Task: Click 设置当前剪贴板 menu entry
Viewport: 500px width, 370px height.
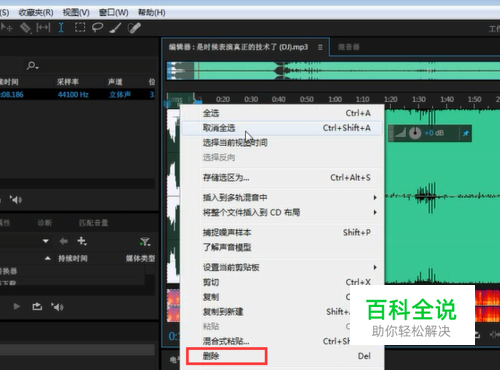Action: 282,267
